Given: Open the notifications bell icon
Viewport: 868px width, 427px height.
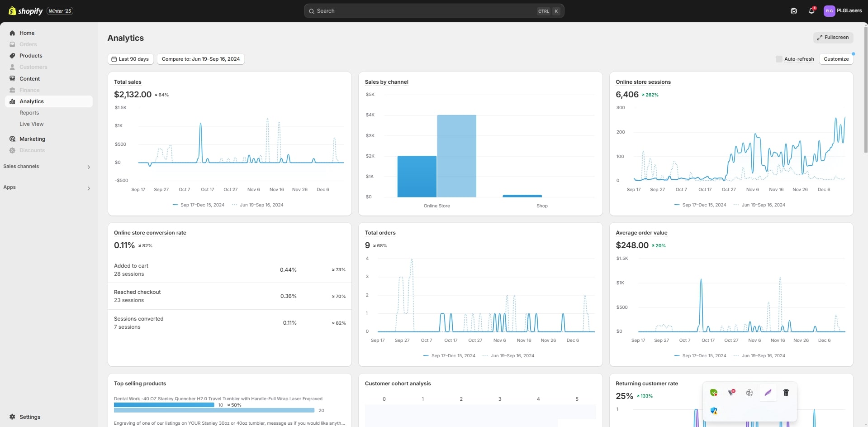Looking at the screenshot, I should click(811, 11).
